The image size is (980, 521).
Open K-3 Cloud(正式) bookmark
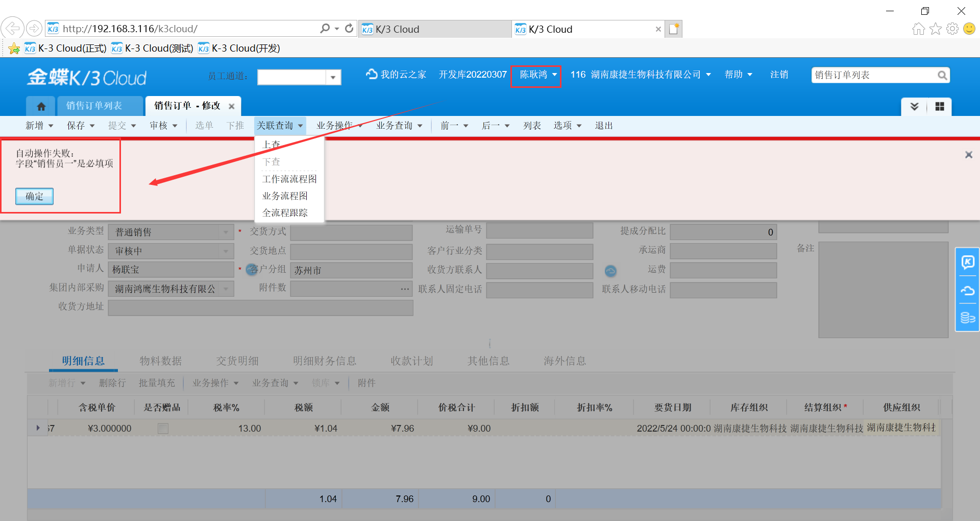coord(66,49)
